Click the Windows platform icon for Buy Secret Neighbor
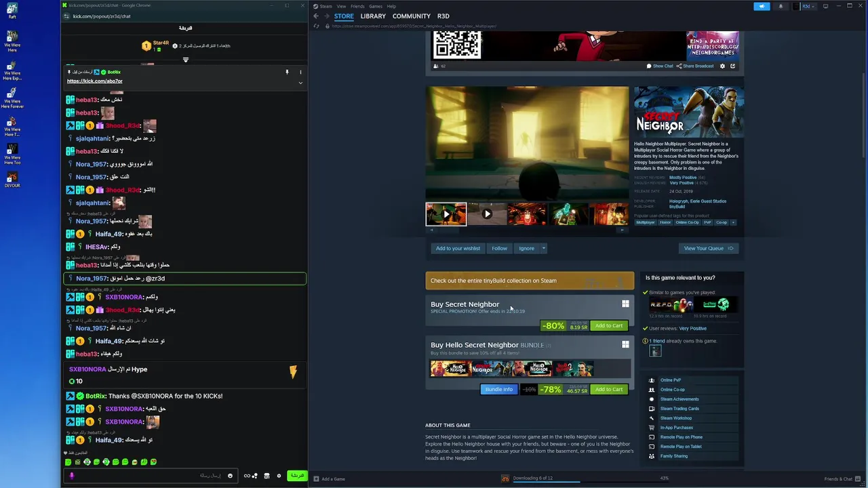The width and height of the screenshot is (868, 488). [x=625, y=304]
